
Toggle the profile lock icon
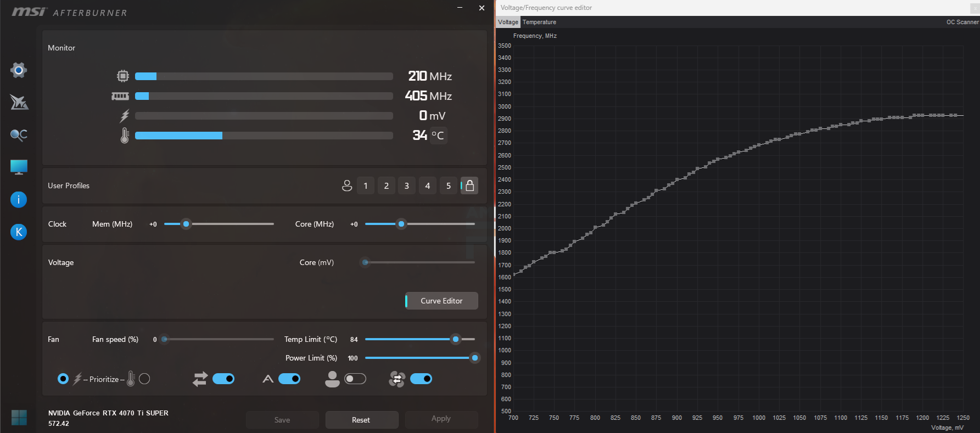click(x=469, y=185)
